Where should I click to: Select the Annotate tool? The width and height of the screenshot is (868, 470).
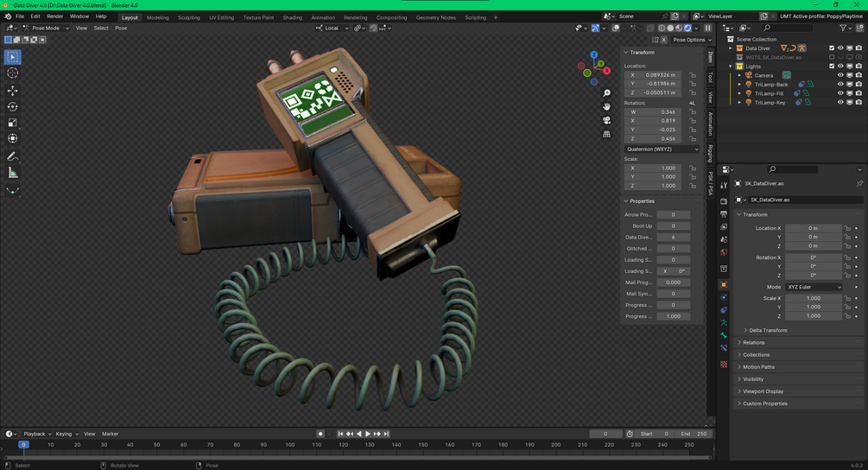[13, 156]
